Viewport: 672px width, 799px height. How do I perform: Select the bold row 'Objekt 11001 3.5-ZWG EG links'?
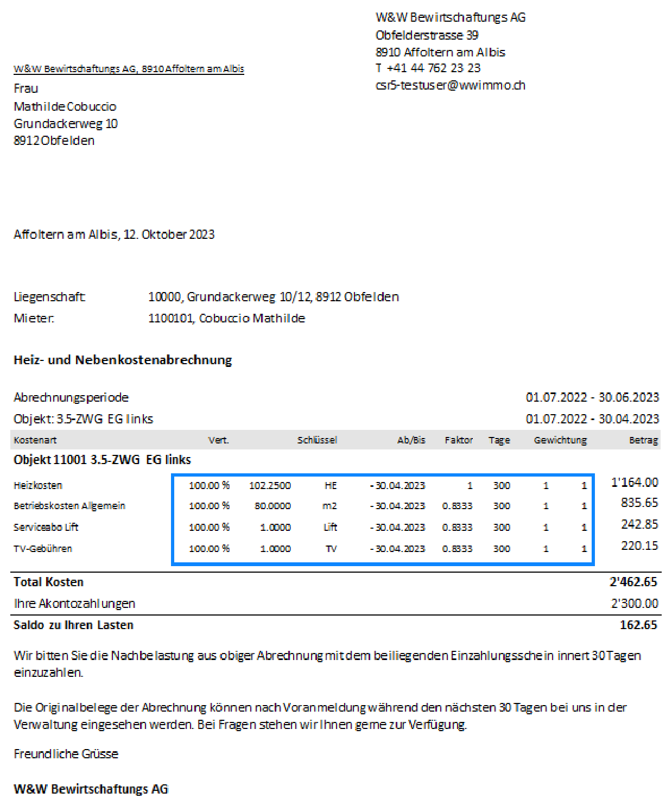103,460
